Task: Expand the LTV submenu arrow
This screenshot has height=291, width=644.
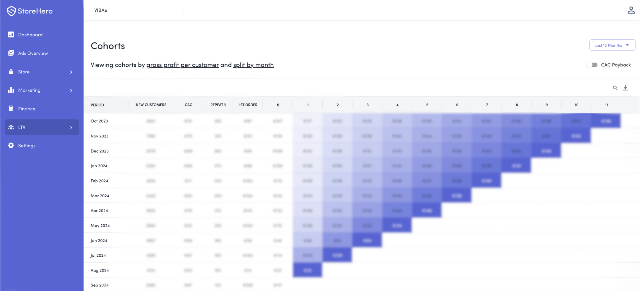Action: [x=71, y=127]
